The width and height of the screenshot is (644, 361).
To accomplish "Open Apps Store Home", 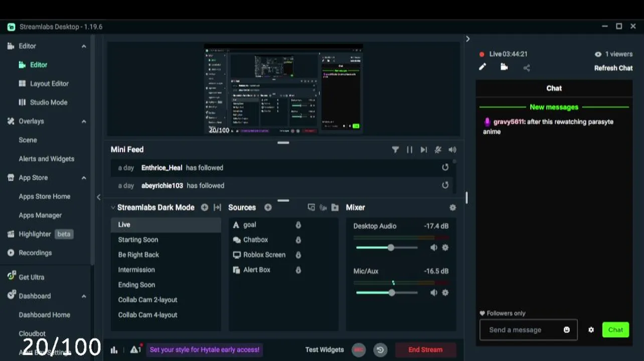I will click(x=44, y=196).
